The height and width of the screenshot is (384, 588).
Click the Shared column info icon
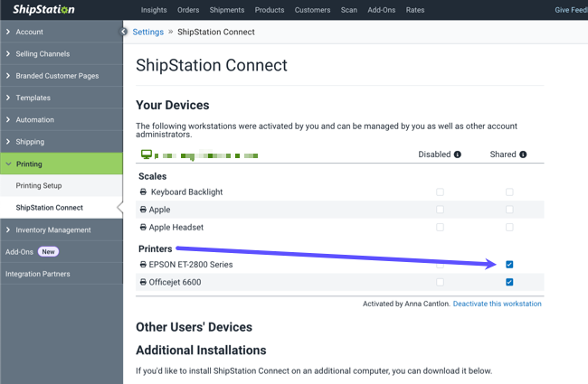523,155
